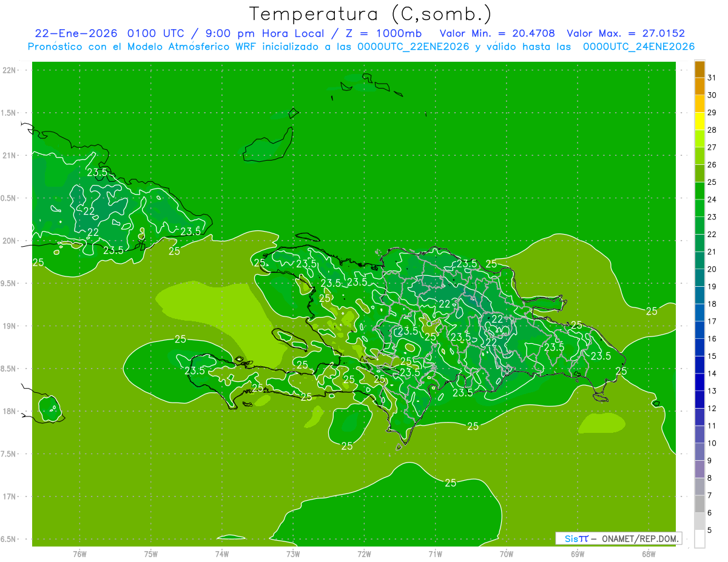Click the '10' colorbar legend label
Viewport: 728px width, 562px height.
(x=712, y=443)
